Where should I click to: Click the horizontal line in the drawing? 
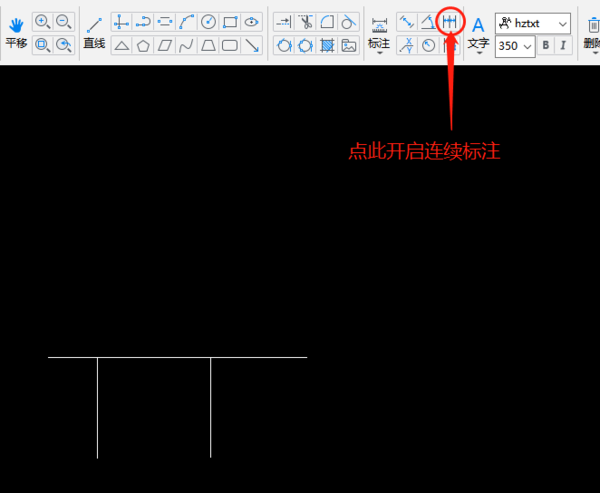178,358
